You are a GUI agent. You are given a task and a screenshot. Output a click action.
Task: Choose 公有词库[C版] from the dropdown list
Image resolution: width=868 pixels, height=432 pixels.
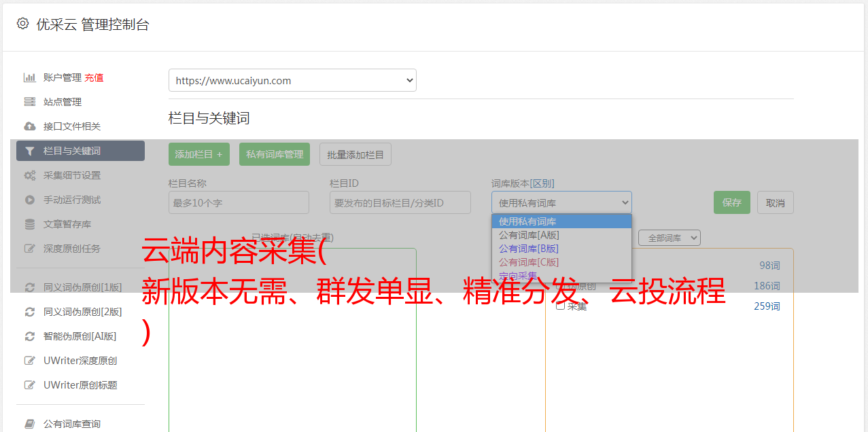(x=529, y=262)
